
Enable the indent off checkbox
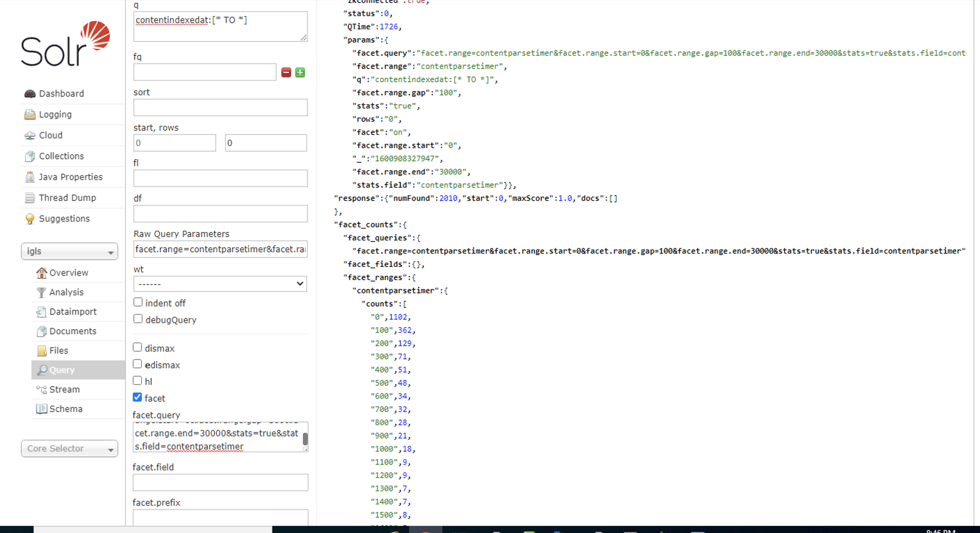point(138,302)
